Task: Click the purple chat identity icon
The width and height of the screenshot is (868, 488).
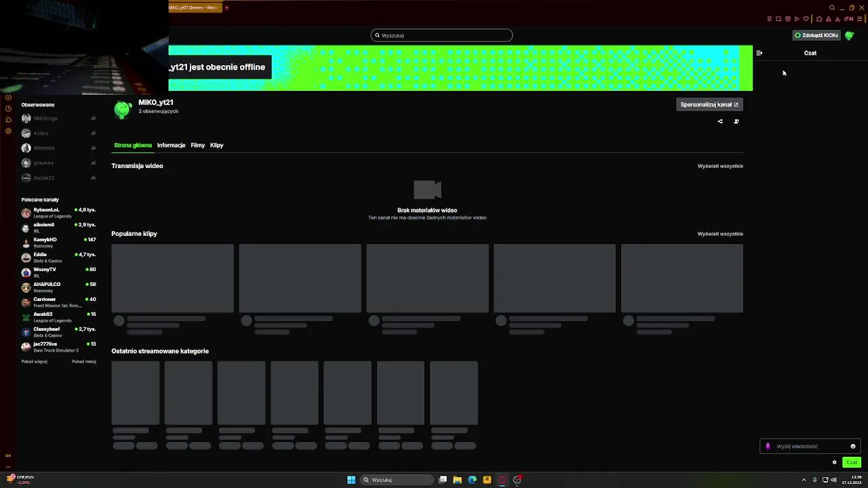Action: click(768, 446)
